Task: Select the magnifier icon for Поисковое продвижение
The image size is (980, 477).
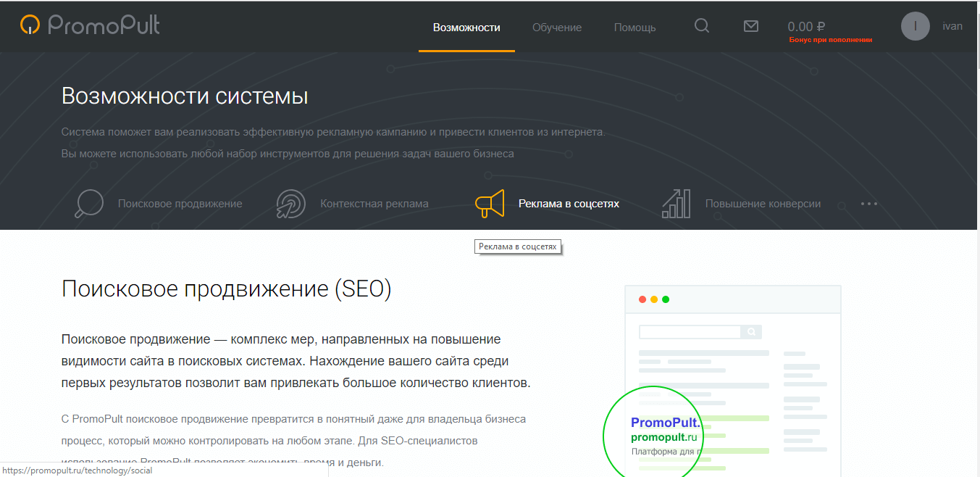Action: (89, 204)
